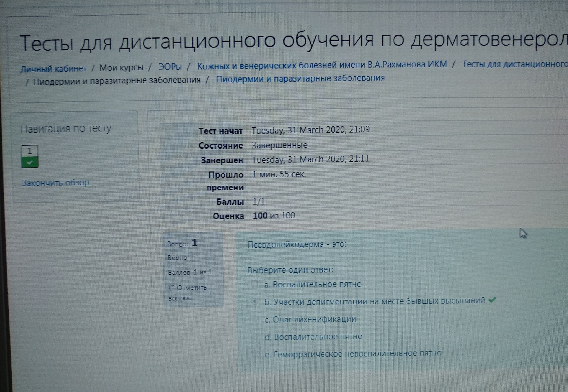
Task: Select radio option b. Участки депигментации
Action: [x=255, y=302]
